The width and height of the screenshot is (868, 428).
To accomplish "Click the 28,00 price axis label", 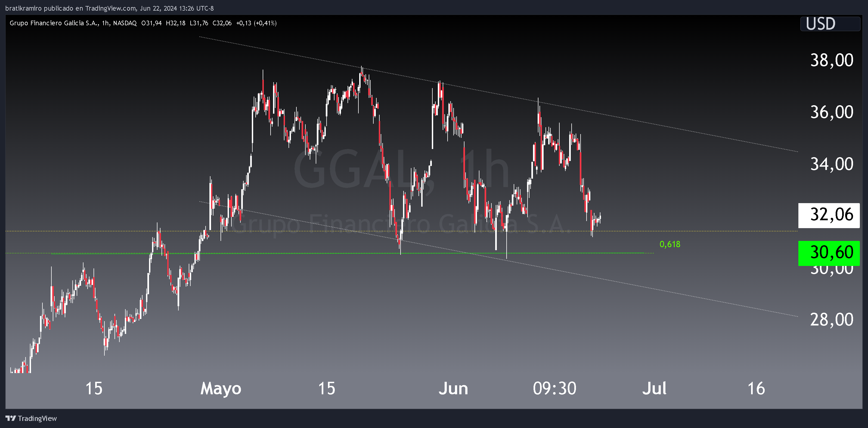I will point(832,320).
